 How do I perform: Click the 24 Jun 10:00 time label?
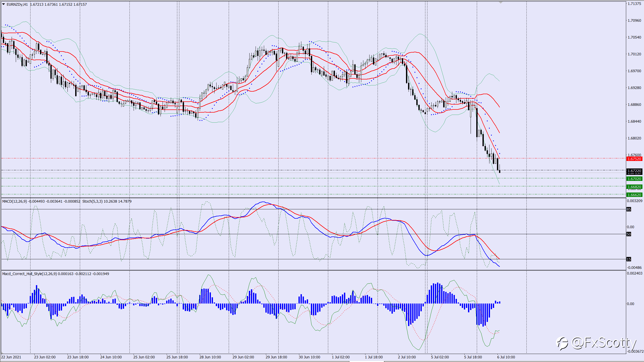(111, 357)
